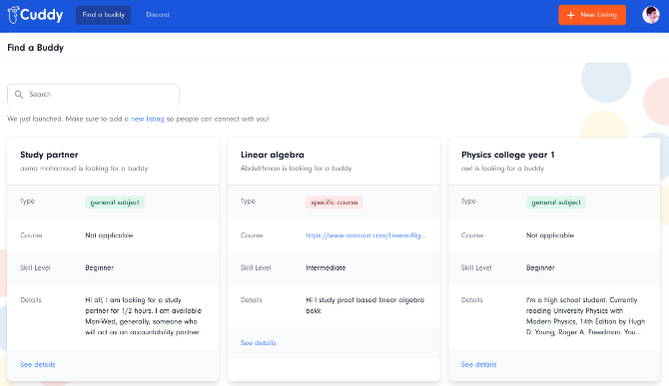Follow the 'new listing' inline link
Image resolution: width=669 pixels, height=386 pixels.
point(148,119)
